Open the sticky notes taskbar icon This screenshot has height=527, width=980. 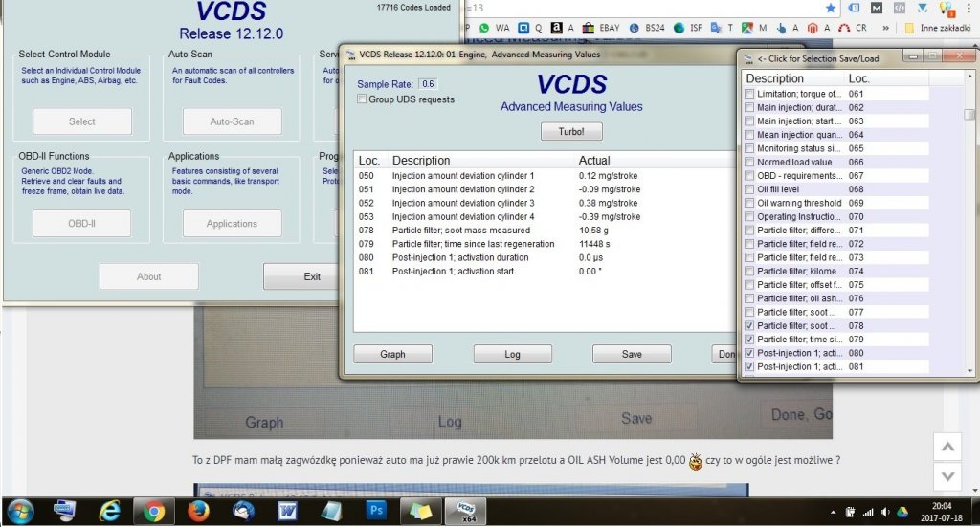420,512
